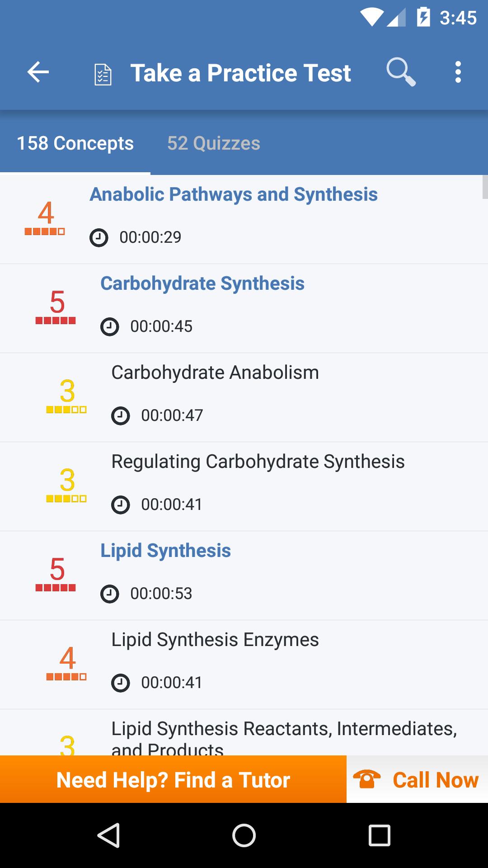The image size is (488, 868).
Task: Switch to the 52 Quizzes tab
Action: click(x=214, y=143)
